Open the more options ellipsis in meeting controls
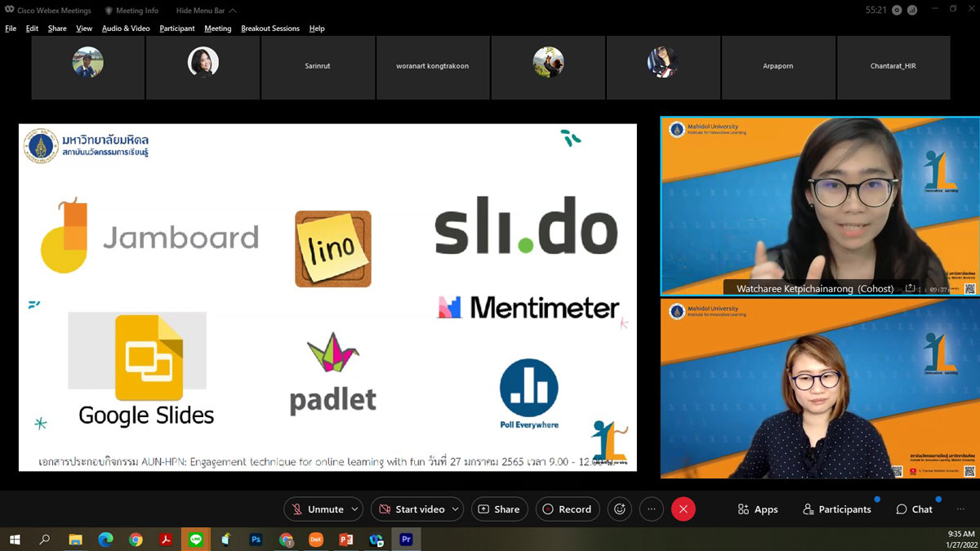This screenshot has width=980, height=551. pos(651,509)
